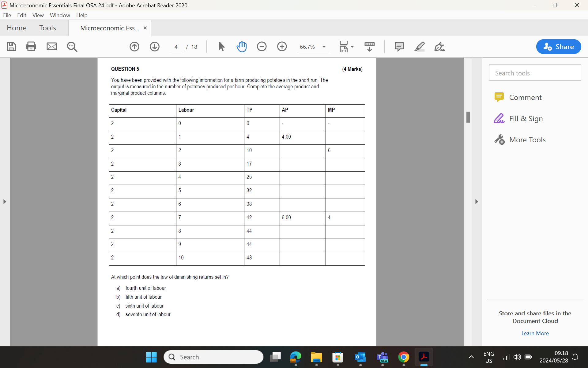Click the document vertical scrollbar thumb
The height and width of the screenshot is (368, 588).
click(468, 117)
